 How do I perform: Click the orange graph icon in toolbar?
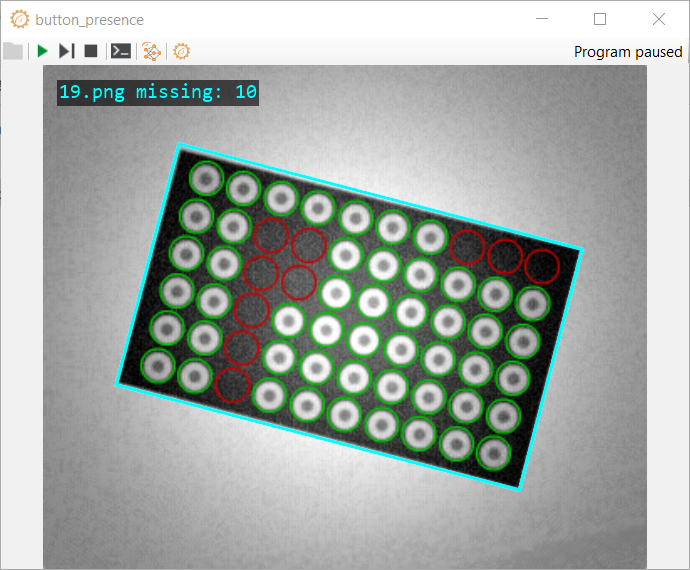point(150,51)
